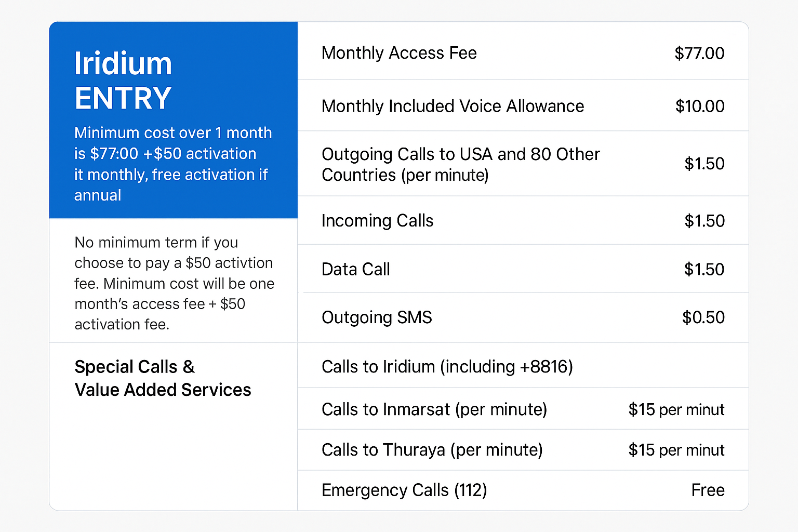Screen dimensions: 798x532
Task: Select the $1.50 Incoming Calls price
Action: click(x=704, y=221)
